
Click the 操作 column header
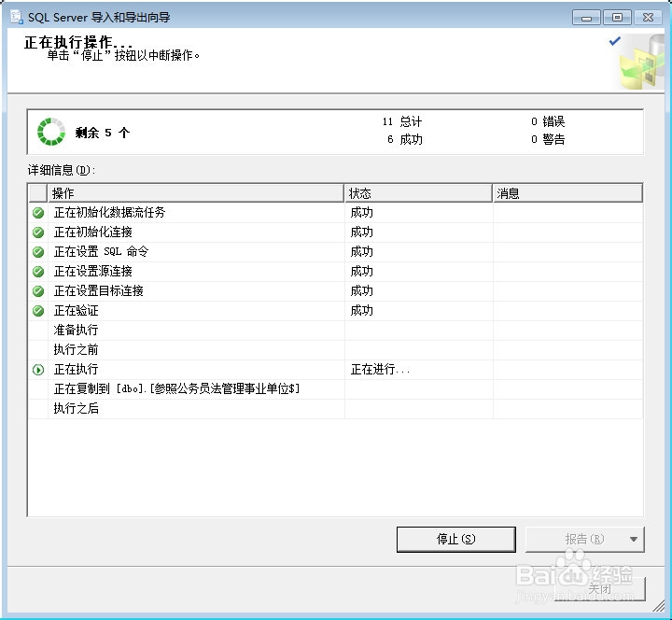pyautogui.click(x=196, y=193)
